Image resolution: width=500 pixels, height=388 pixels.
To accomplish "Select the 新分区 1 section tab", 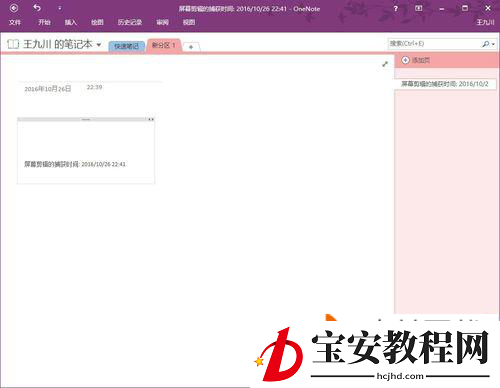I will pyautogui.click(x=164, y=45).
